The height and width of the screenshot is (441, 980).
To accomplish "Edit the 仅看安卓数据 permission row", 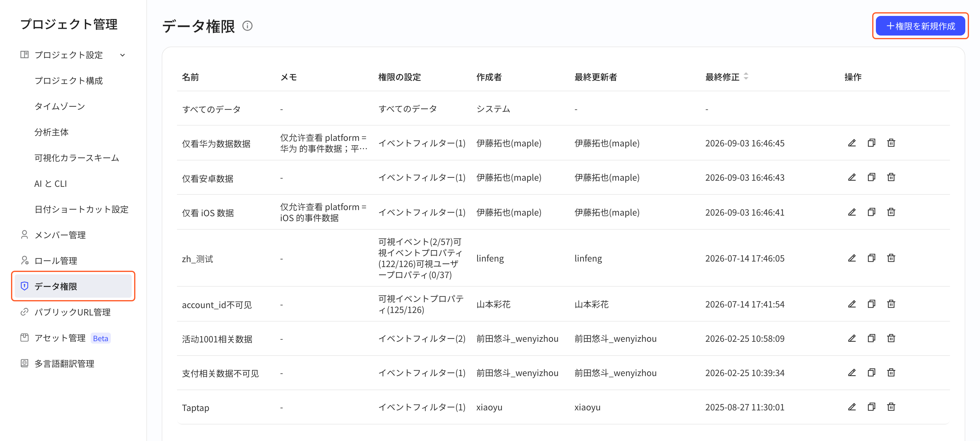I will 852,177.
